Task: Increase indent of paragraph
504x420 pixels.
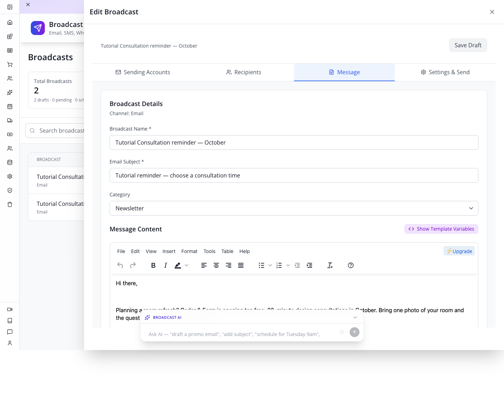Action: [309, 265]
